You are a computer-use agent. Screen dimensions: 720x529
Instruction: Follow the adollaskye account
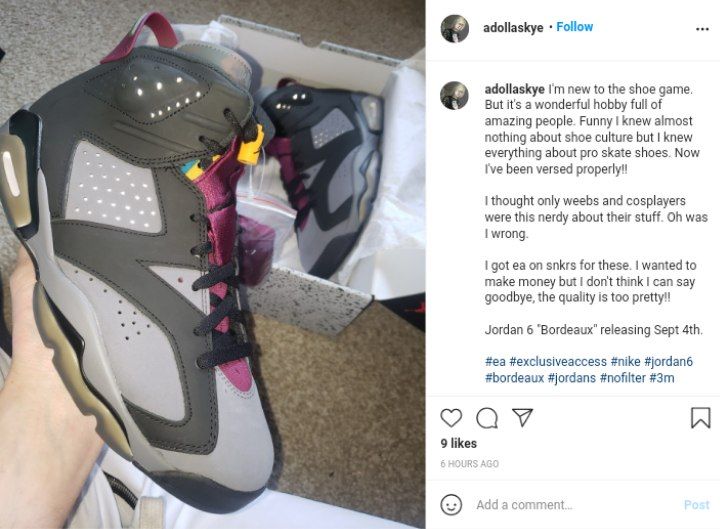click(x=574, y=27)
